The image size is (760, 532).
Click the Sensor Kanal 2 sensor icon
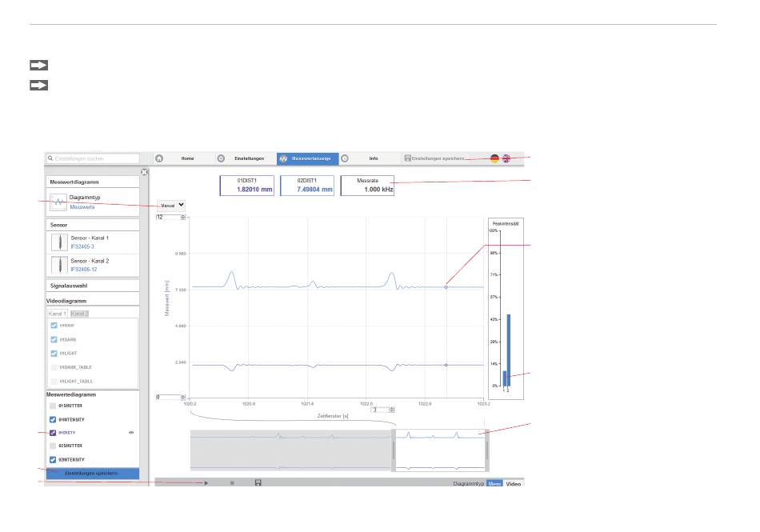tap(60, 265)
